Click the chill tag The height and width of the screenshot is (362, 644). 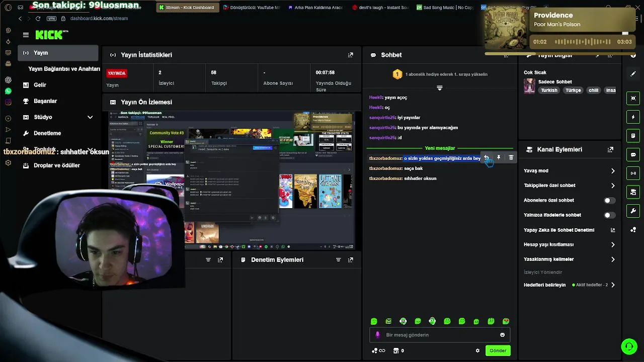point(594,90)
